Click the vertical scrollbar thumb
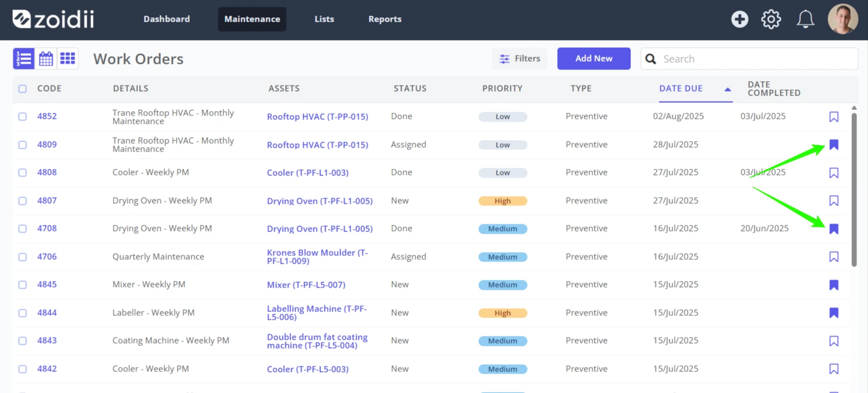Screen dimensions: 868x393 tap(854, 189)
